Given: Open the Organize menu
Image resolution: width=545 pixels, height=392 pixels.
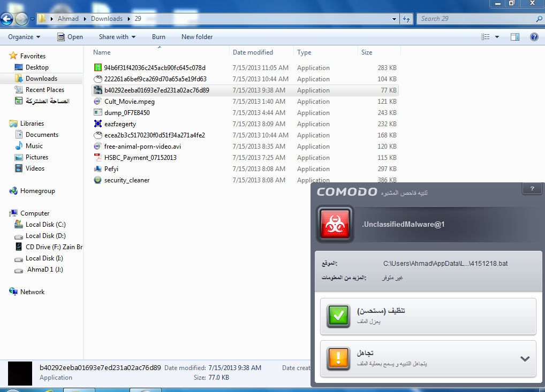Looking at the screenshot, I should [x=24, y=37].
